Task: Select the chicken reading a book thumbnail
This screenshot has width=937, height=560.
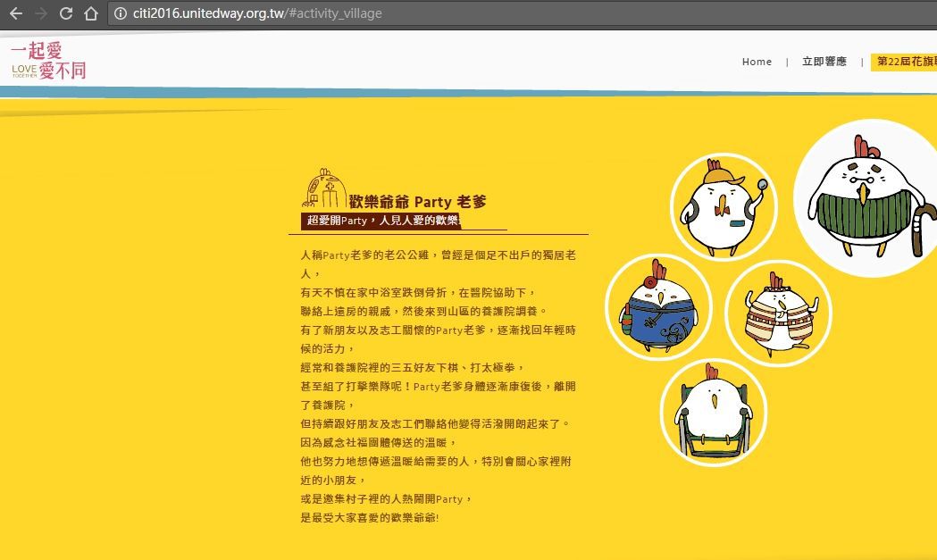Action: tap(660, 306)
